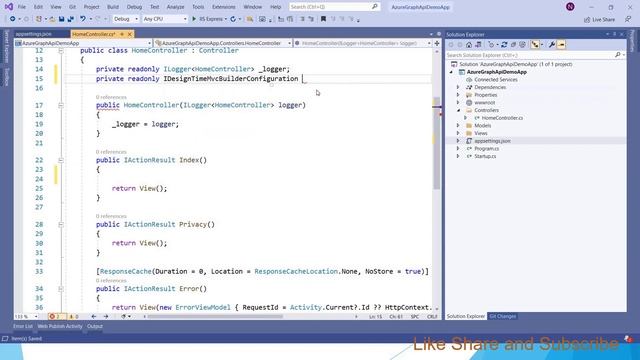Open Properties wrench icon in Solution Explorer
The width and height of the screenshot is (640, 360).
click(x=552, y=45)
